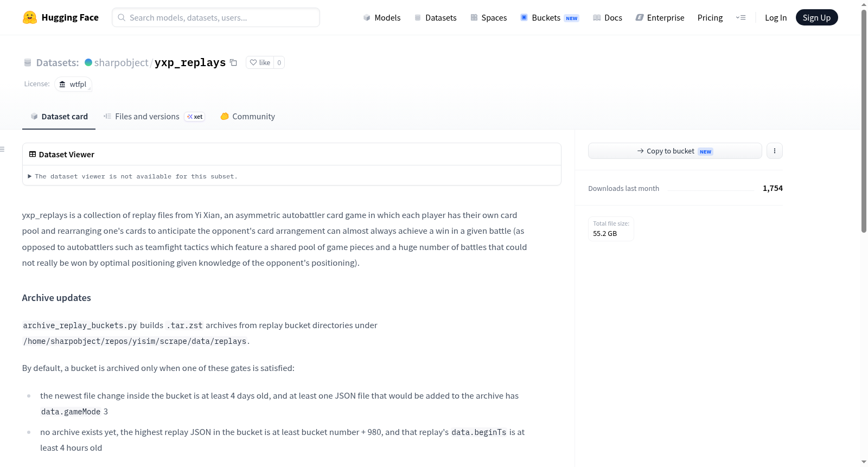Click the xet badge
868x467 pixels.
(195, 117)
